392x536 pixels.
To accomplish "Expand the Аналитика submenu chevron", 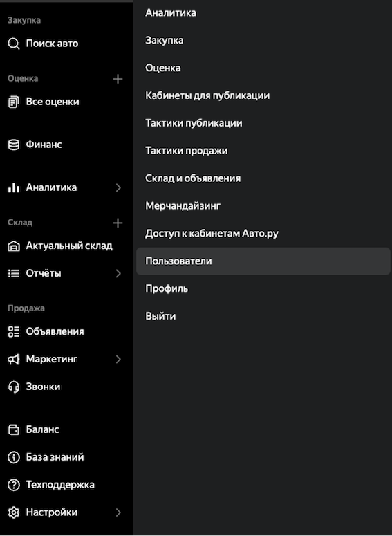I will click(118, 187).
